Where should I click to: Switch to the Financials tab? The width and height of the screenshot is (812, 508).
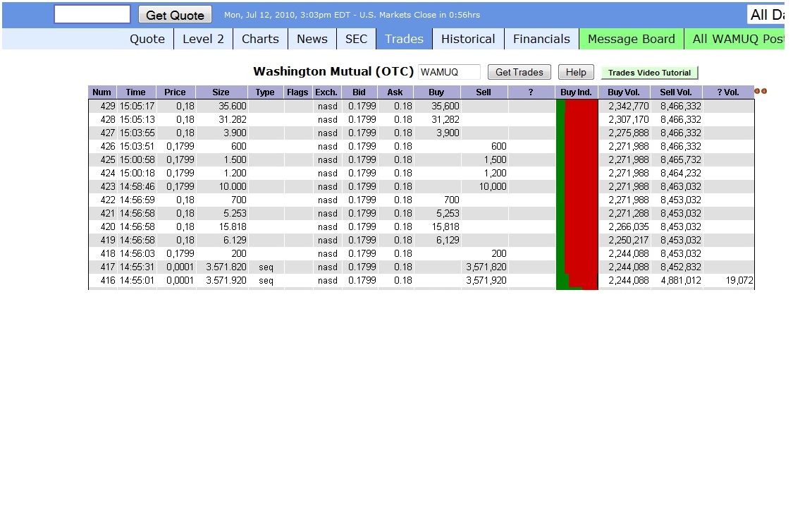541,39
